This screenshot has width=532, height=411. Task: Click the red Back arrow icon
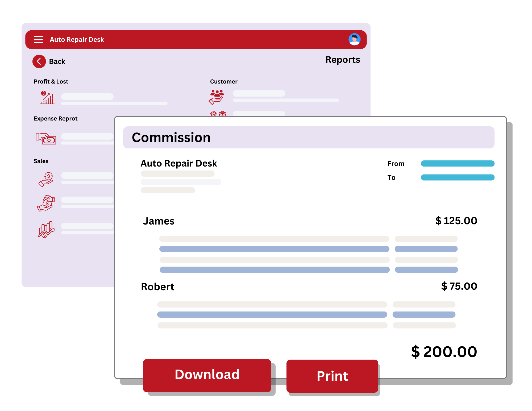pos(39,61)
